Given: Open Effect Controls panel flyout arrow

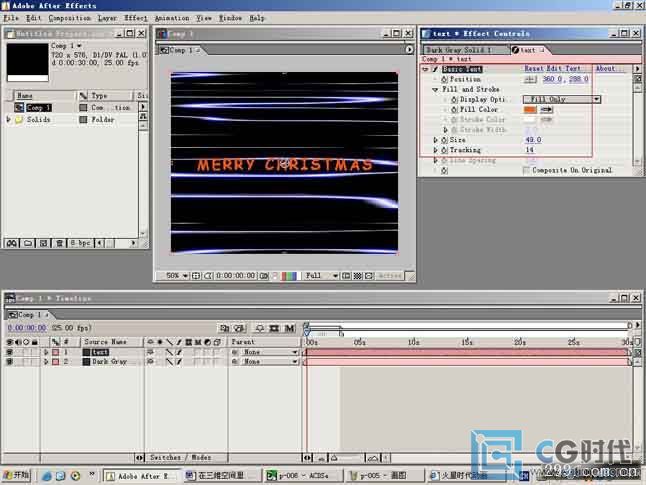Looking at the screenshot, I should pos(638,68).
